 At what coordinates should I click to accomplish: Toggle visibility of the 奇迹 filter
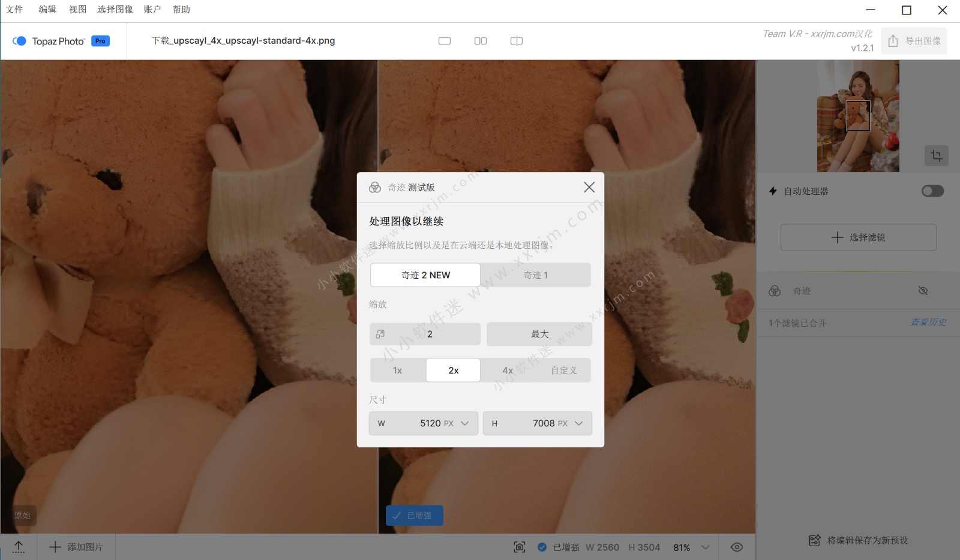pos(923,291)
